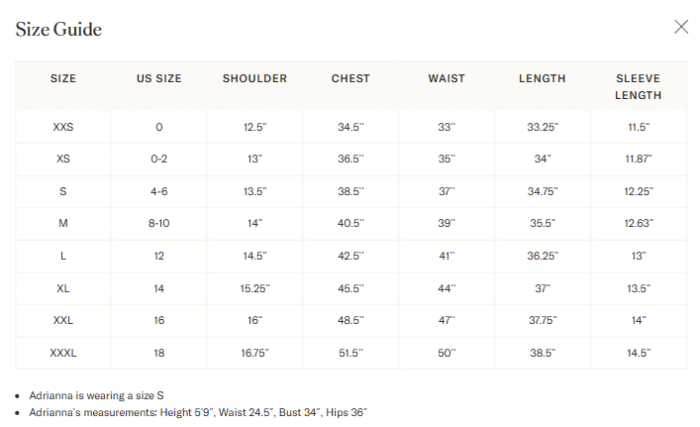700x427 pixels.
Task: Select the WAIST column header
Action: point(446,79)
